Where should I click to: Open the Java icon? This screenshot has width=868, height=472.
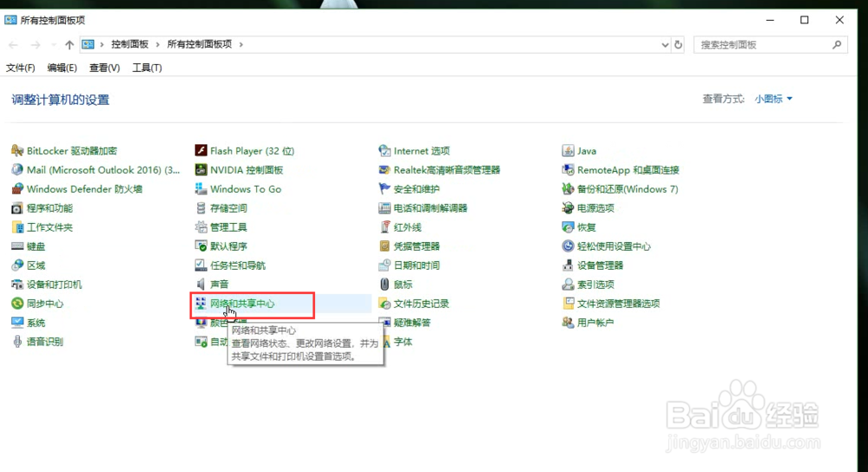pyautogui.click(x=568, y=150)
